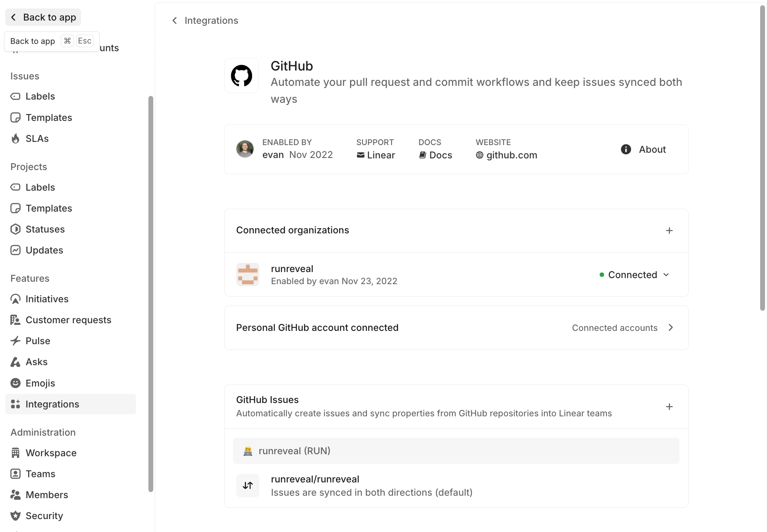Click the GitHub logo icon
Image resolution: width=767 pixels, height=532 pixels.
(x=241, y=76)
